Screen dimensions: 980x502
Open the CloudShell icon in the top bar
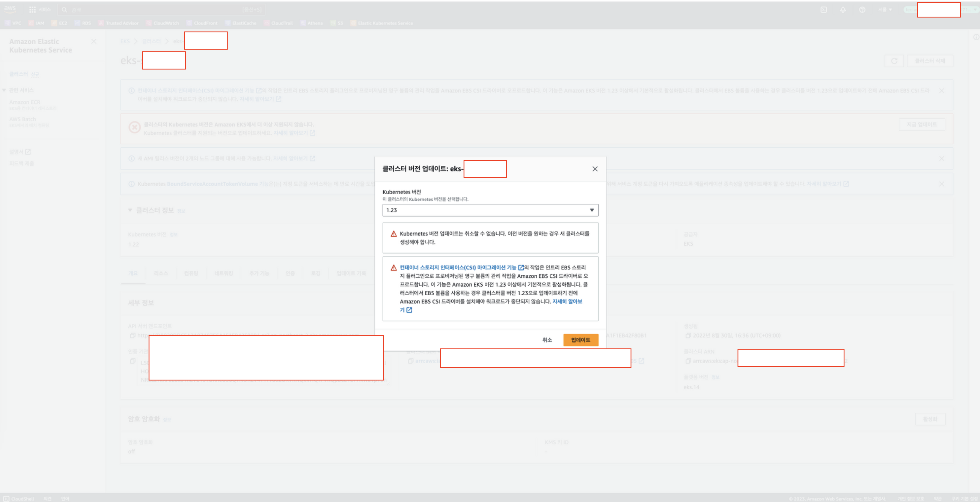tap(824, 10)
